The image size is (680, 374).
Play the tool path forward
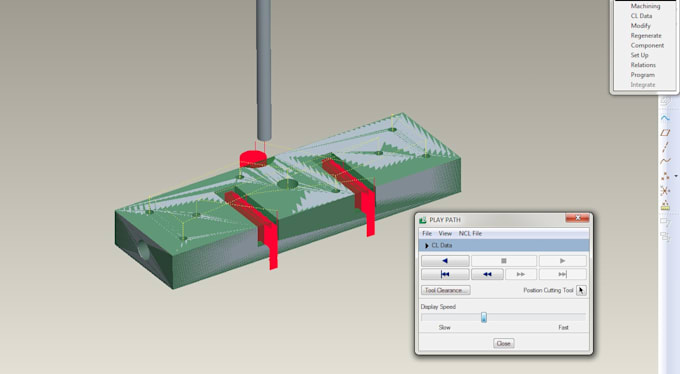click(562, 261)
